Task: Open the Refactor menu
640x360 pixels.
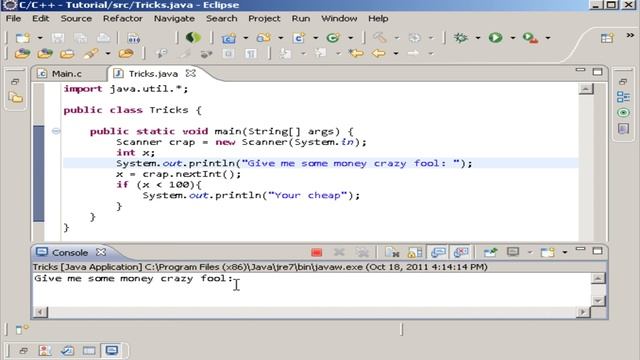Action: coord(122,18)
